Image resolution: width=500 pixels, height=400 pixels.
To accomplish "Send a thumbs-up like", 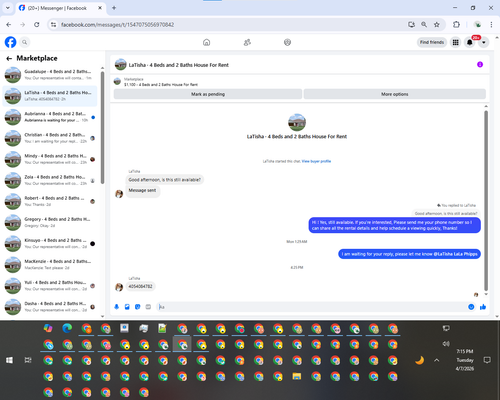I will [x=483, y=307].
